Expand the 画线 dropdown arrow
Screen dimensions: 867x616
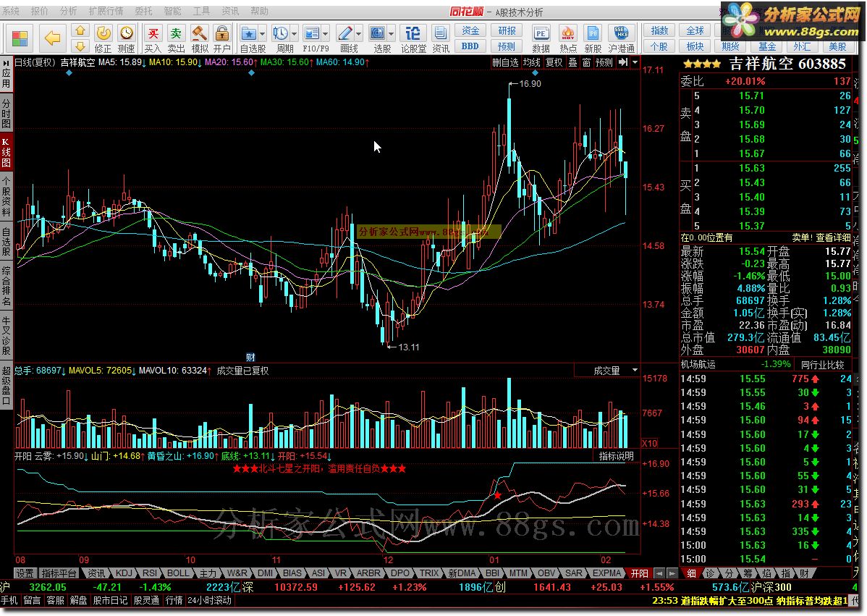(359, 34)
